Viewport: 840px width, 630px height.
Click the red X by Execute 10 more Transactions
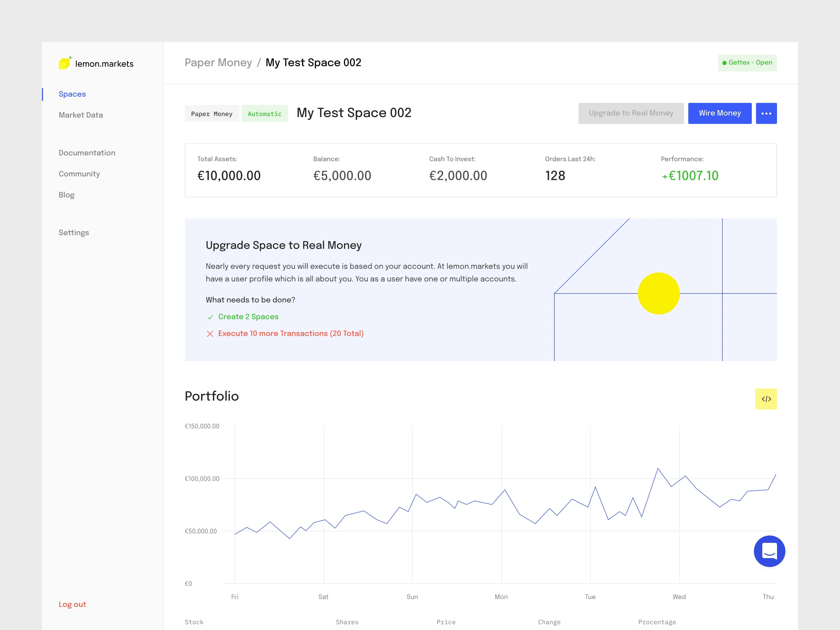coord(210,334)
